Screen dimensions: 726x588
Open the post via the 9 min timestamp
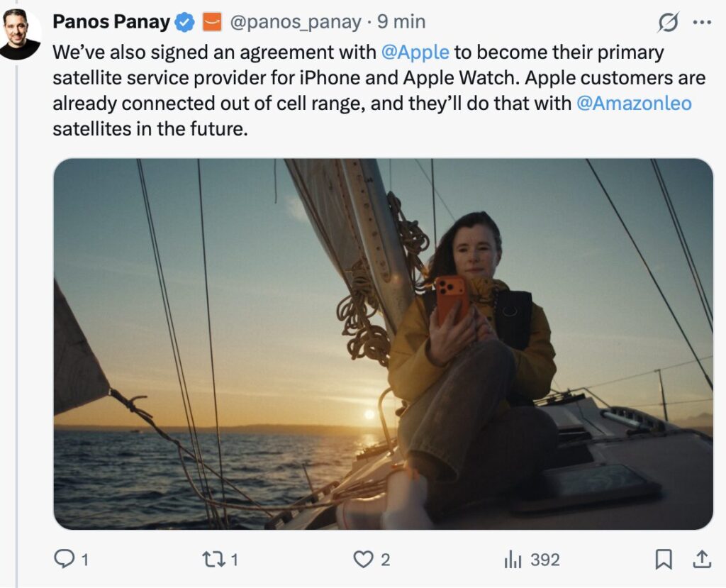pos(401,21)
